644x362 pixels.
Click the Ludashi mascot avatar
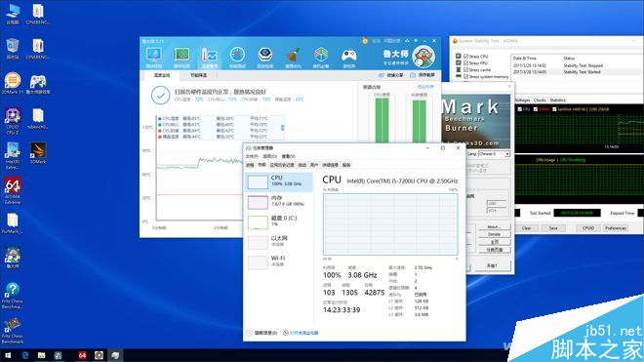(423, 57)
